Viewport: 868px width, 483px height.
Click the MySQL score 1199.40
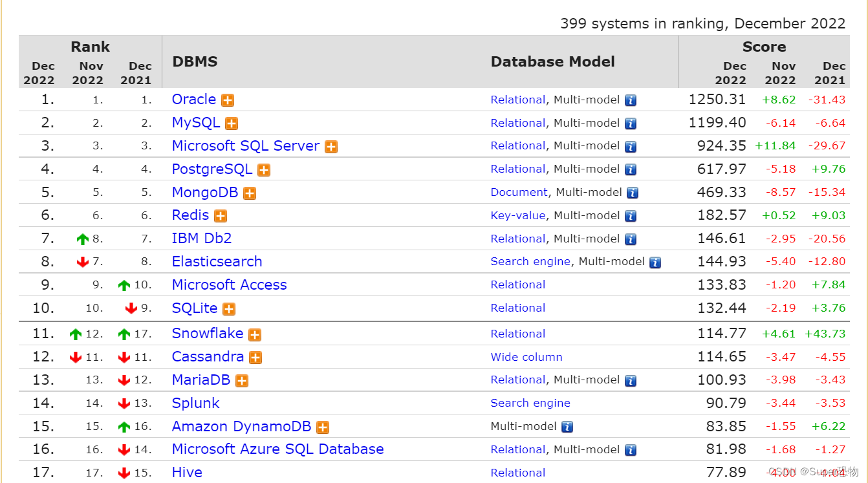pyautogui.click(x=717, y=123)
